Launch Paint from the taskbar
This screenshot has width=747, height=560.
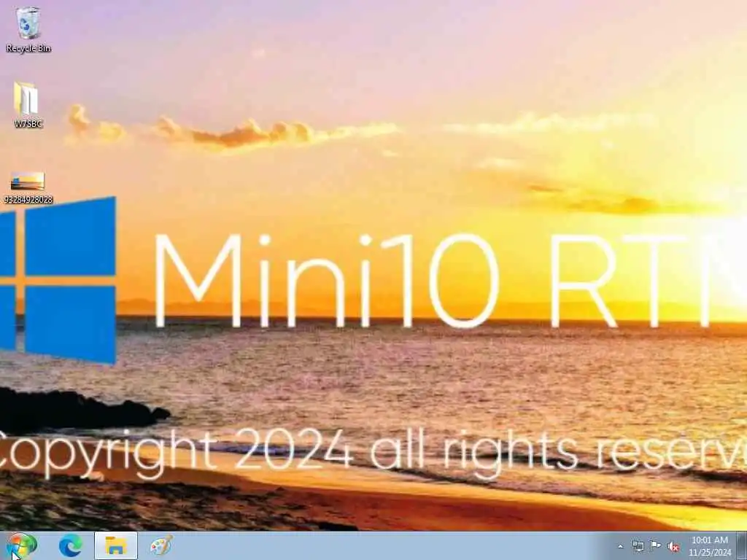point(161,545)
